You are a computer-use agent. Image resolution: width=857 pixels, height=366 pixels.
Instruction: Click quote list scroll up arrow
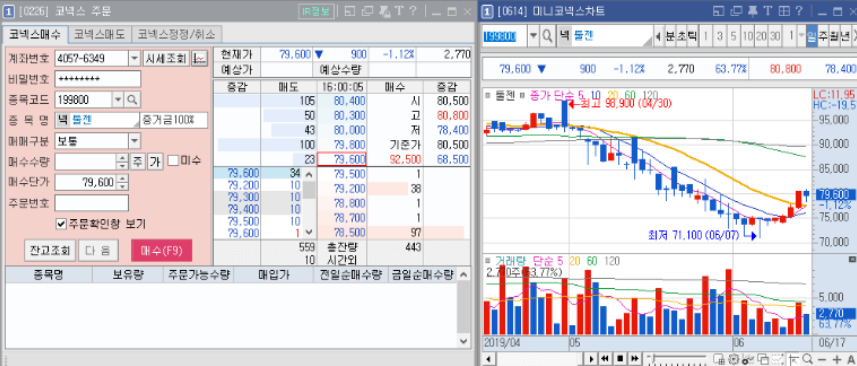(x=308, y=175)
